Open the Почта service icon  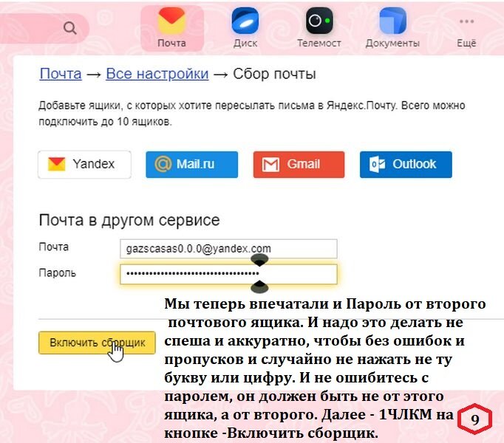tap(171, 28)
